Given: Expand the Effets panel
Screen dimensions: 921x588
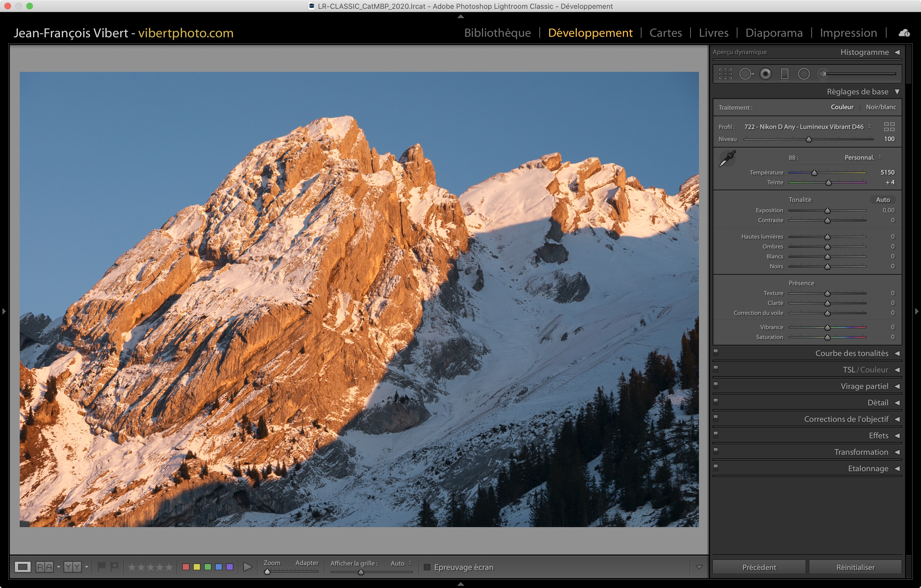Looking at the screenshot, I should click(x=878, y=435).
